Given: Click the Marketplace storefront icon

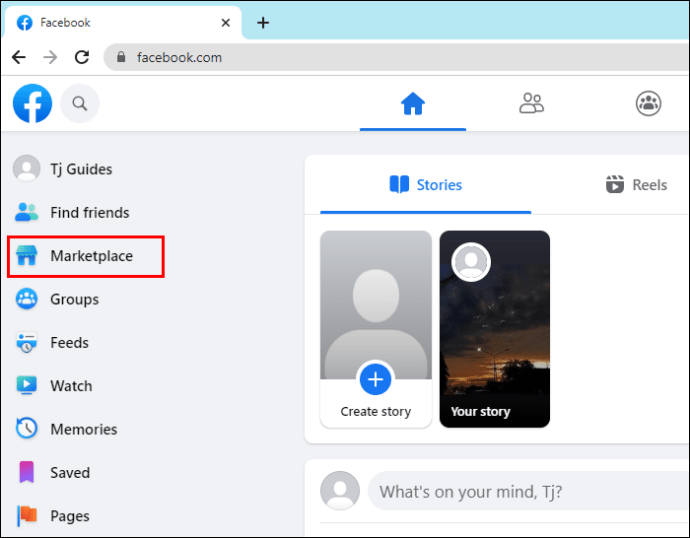Looking at the screenshot, I should coord(26,256).
